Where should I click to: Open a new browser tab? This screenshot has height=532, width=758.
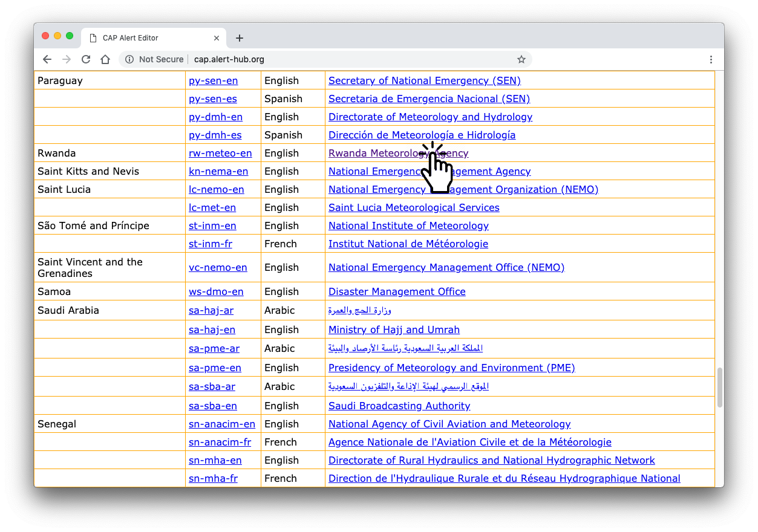click(240, 38)
